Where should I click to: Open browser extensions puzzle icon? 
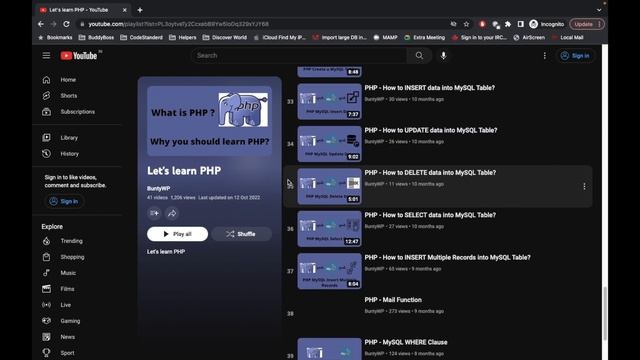click(508, 24)
